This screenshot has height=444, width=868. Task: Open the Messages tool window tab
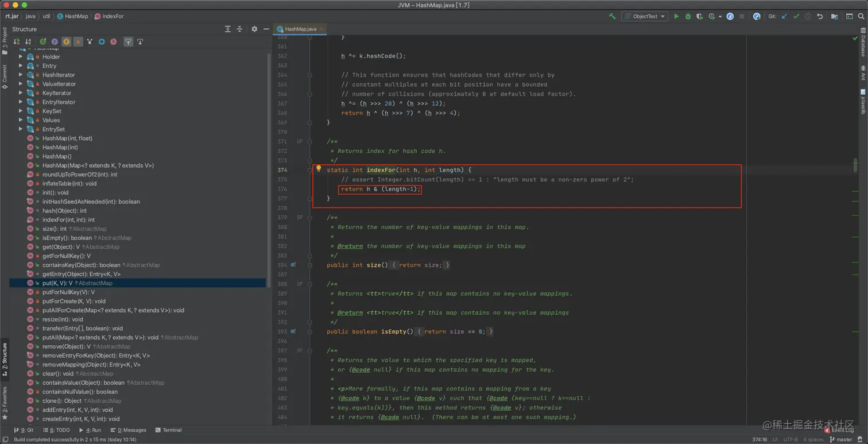[x=129, y=430]
